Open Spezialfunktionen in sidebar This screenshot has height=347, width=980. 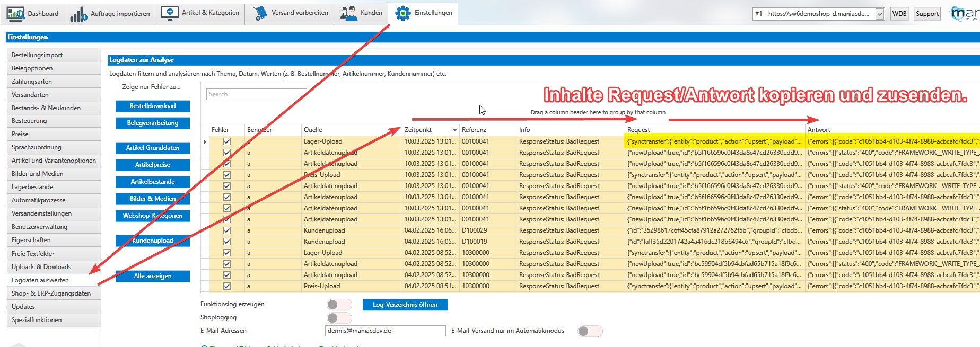click(54, 320)
